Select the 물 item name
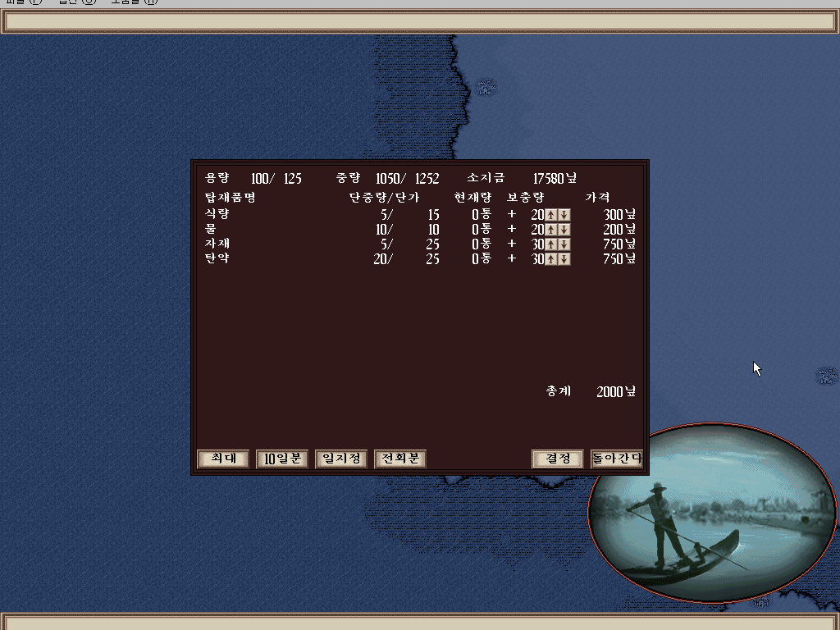This screenshot has width=840, height=630. [x=210, y=229]
